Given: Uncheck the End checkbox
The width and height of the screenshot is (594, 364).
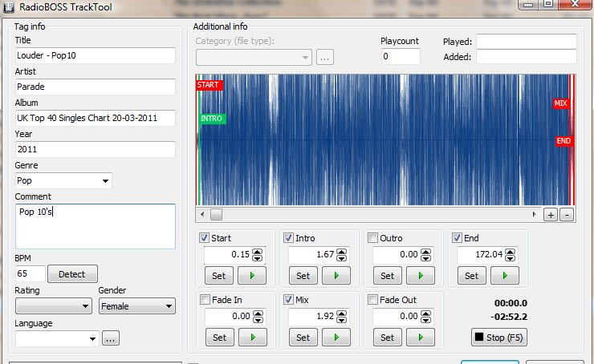Looking at the screenshot, I should (x=458, y=238).
